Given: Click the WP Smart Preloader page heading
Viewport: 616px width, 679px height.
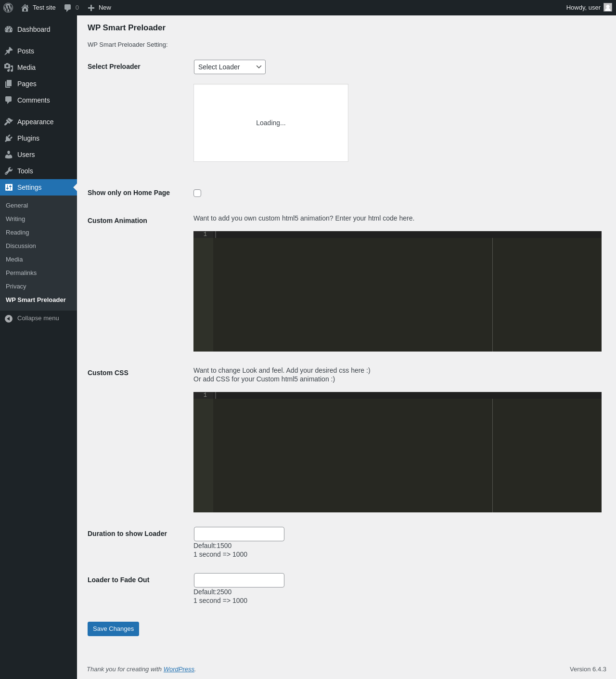Looking at the screenshot, I should click(127, 28).
